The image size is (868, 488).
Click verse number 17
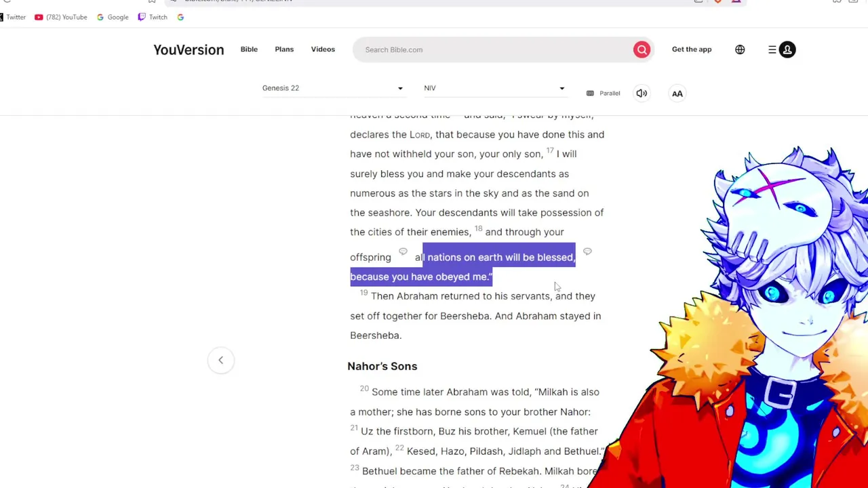550,150
